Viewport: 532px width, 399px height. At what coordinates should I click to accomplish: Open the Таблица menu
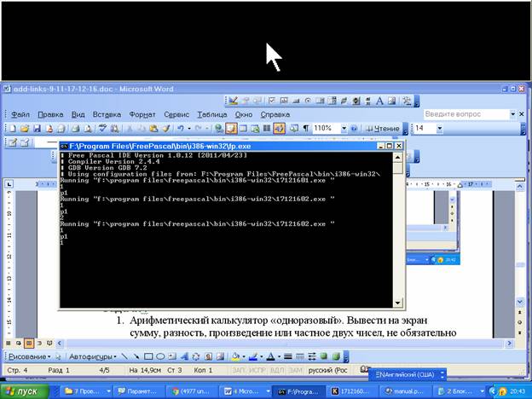click(x=212, y=115)
